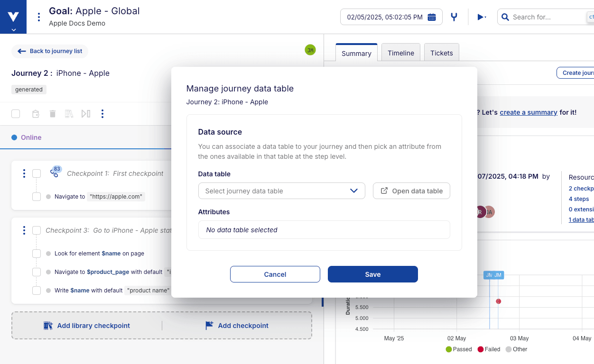Expand the run button dropdown arrow in header

[486, 17]
